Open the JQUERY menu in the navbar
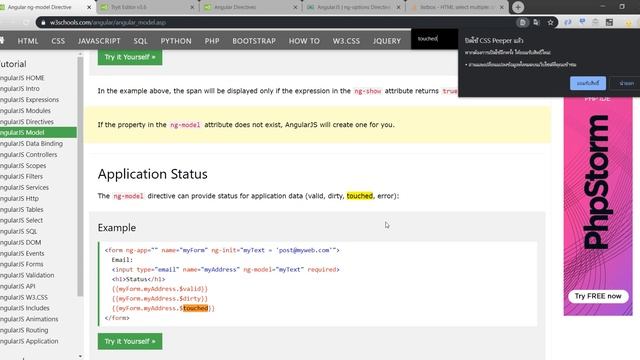The width and height of the screenshot is (640, 360). coord(387,41)
